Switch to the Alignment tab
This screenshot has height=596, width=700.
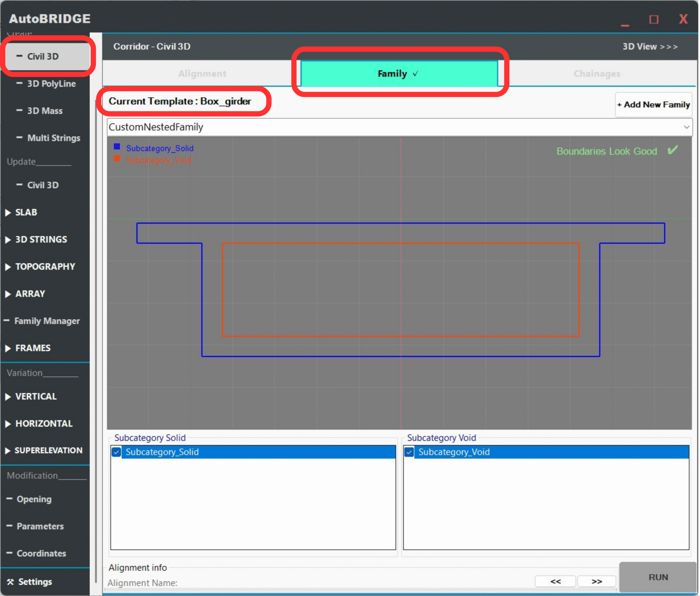point(202,74)
